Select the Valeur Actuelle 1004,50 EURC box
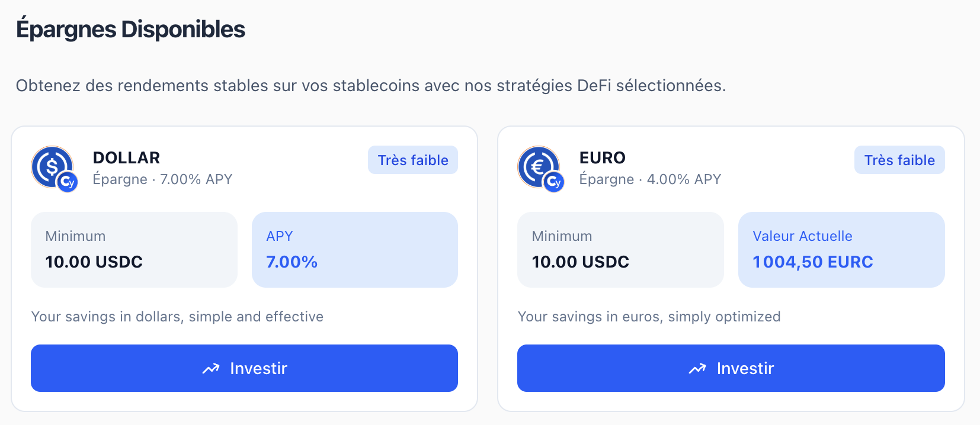 (x=841, y=250)
